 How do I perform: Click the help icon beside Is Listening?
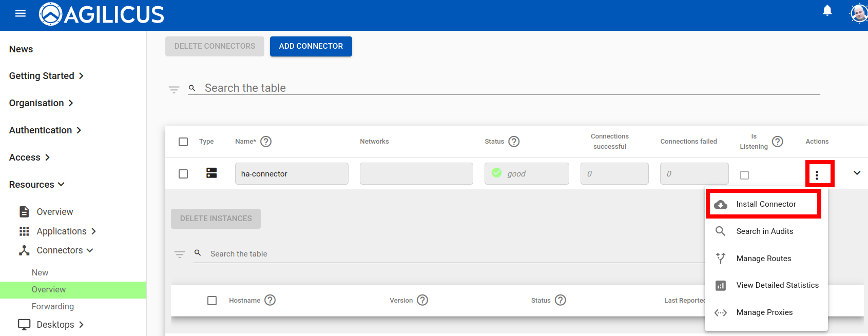click(x=777, y=142)
